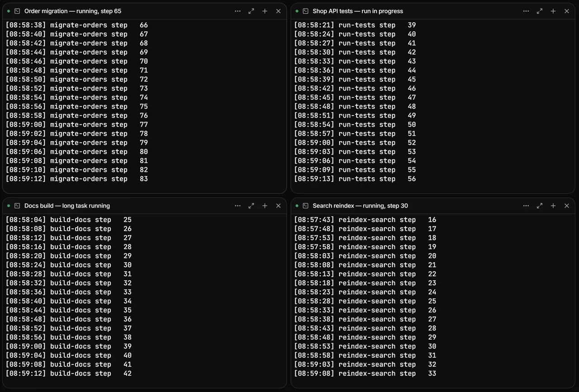Click timestamp [08:59:13] in Shop API tests
The image size is (579, 392).
tap(314, 179)
